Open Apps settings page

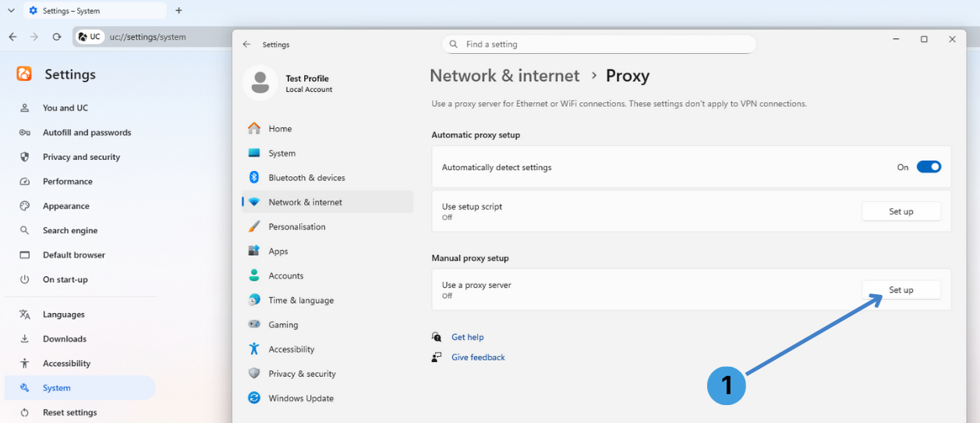coord(327,251)
